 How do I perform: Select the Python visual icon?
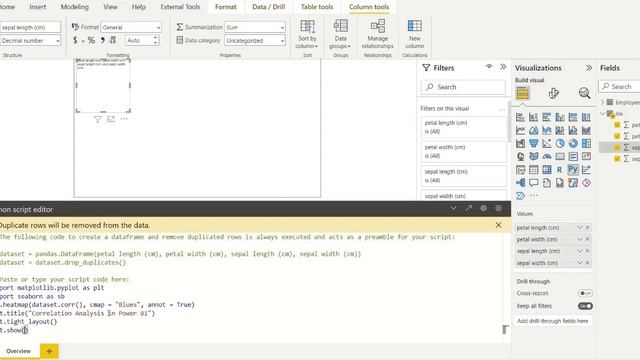pos(573,169)
